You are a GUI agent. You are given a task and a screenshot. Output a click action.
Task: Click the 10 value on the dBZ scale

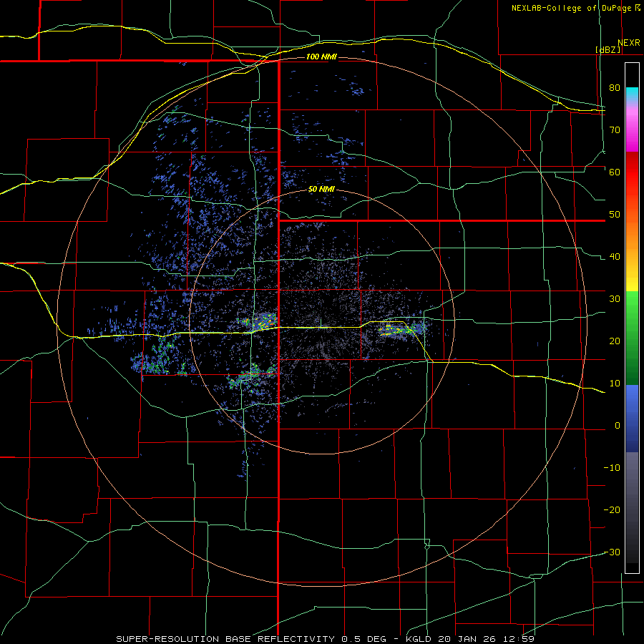point(615,384)
